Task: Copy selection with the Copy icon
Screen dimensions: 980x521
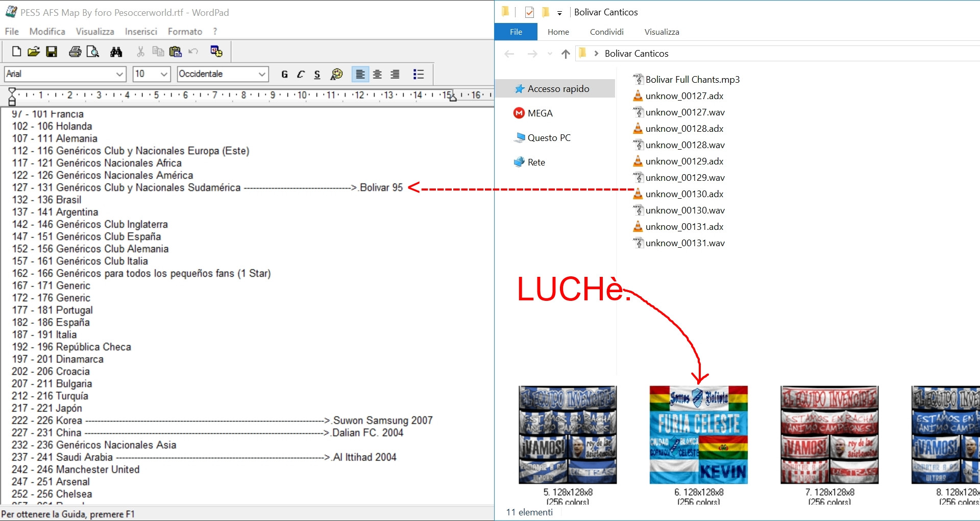Action: pyautogui.click(x=158, y=52)
